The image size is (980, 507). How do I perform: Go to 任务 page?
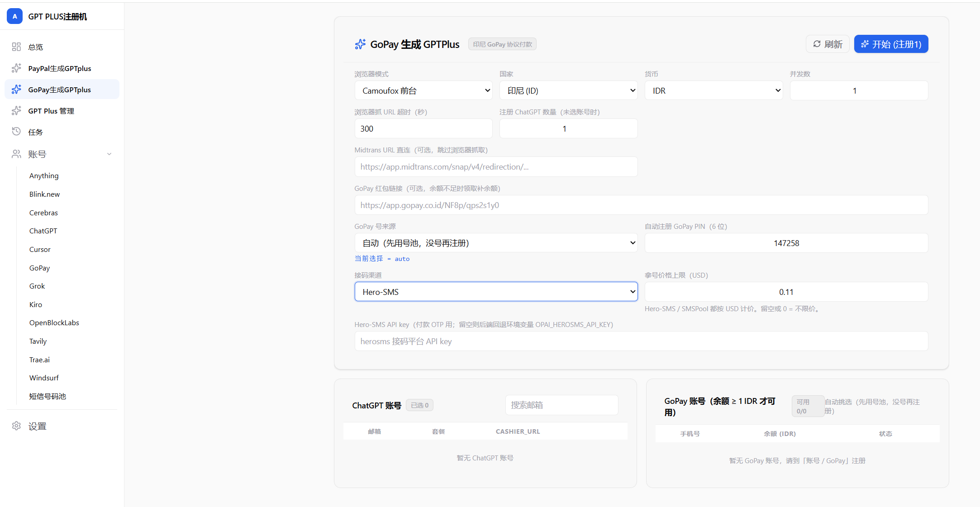(62, 132)
